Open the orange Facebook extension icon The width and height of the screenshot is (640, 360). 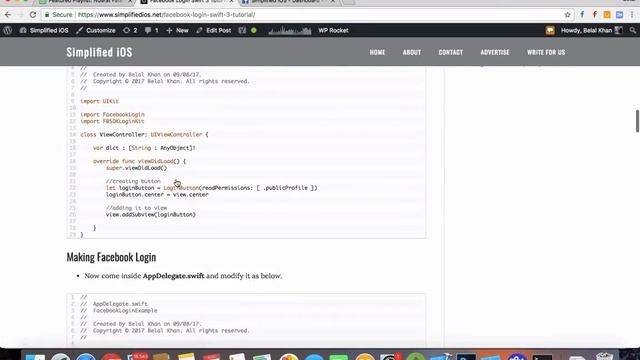click(594, 15)
